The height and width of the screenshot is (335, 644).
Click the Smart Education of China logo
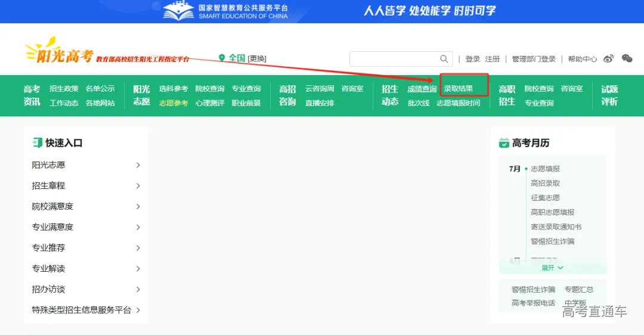[225, 11]
